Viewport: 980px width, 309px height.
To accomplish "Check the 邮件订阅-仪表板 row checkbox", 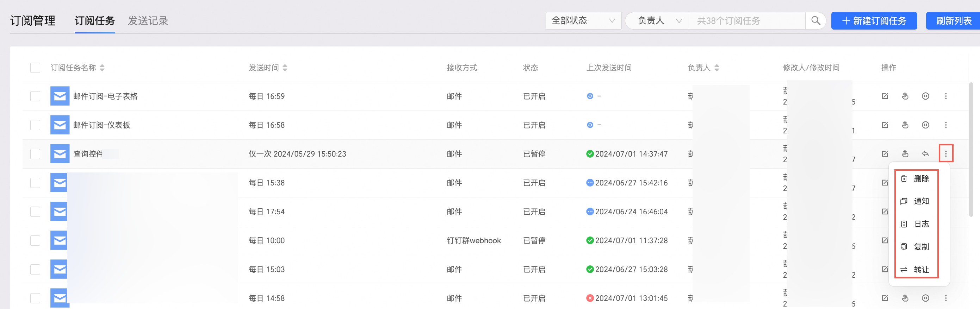I will click(35, 125).
